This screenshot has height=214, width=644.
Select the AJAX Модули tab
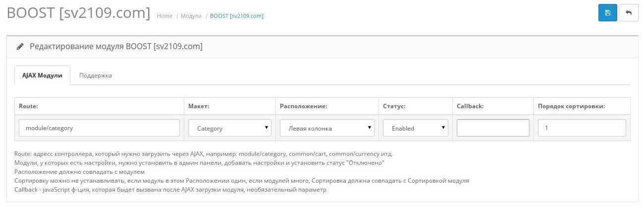[x=42, y=75]
